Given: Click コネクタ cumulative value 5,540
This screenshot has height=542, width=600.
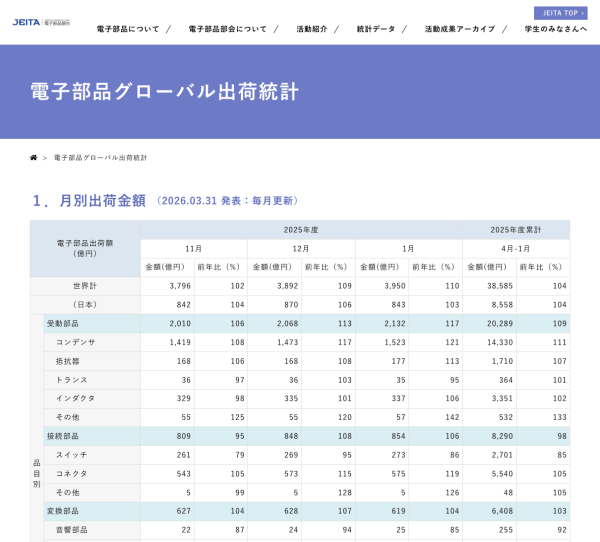Looking at the screenshot, I should click(502, 473).
